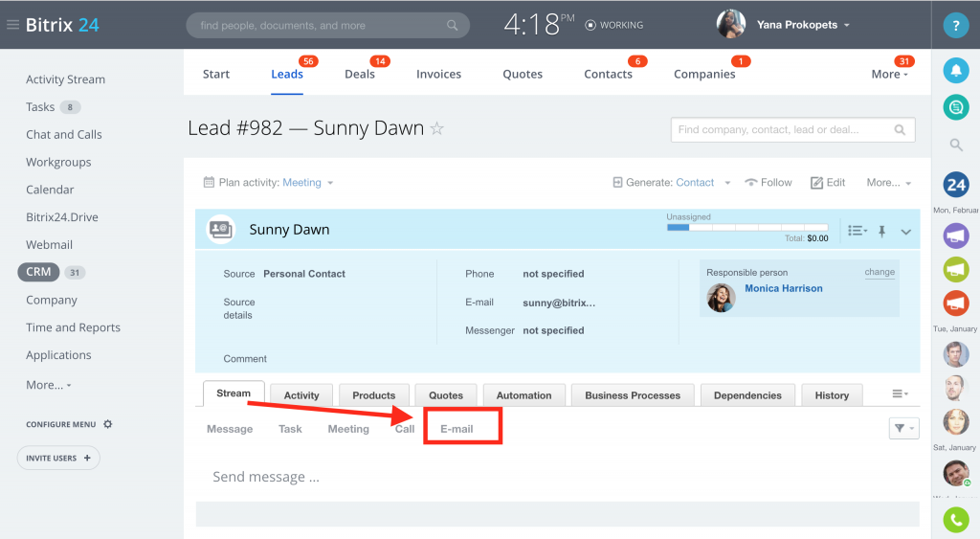The image size is (980, 539).
Task: Open Monica Harrison profile link
Action: coord(784,288)
